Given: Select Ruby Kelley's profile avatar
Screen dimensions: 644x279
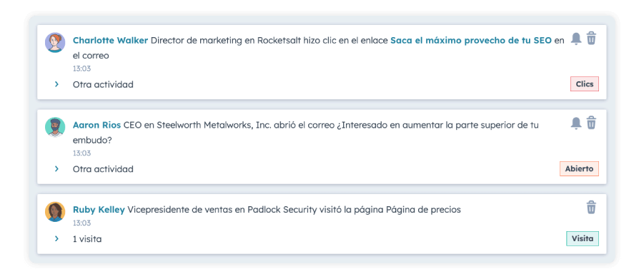Looking at the screenshot, I should point(55,212).
